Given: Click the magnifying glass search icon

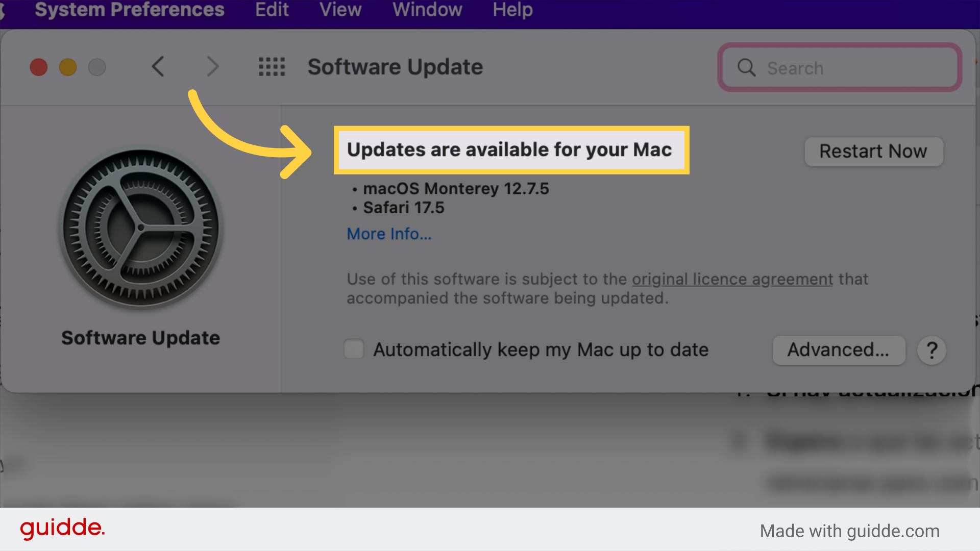Looking at the screenshot, I should (x=746, y=67).
